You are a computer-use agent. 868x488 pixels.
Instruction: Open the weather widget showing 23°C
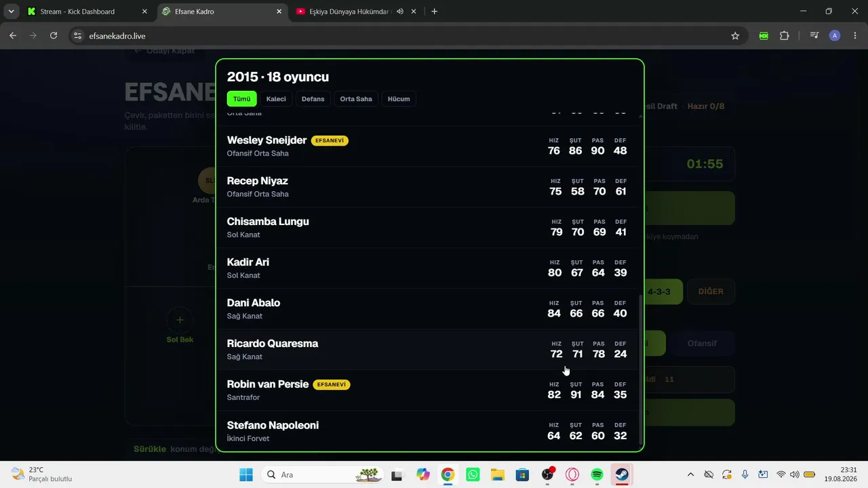(42, 474)
